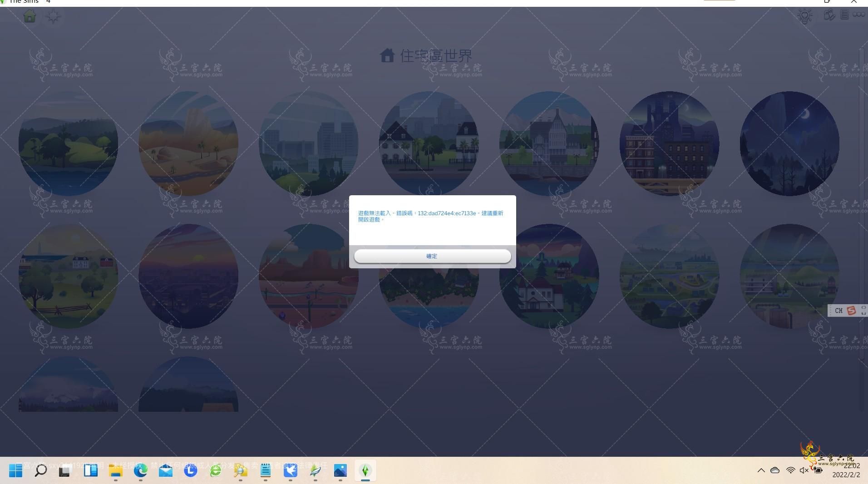Click the OneDrive cloud tray icon
Viewport: 868px width, 484px height.
775,470
